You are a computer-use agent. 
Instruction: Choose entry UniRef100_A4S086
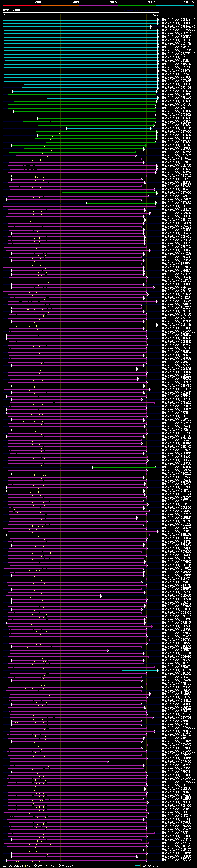177,152
